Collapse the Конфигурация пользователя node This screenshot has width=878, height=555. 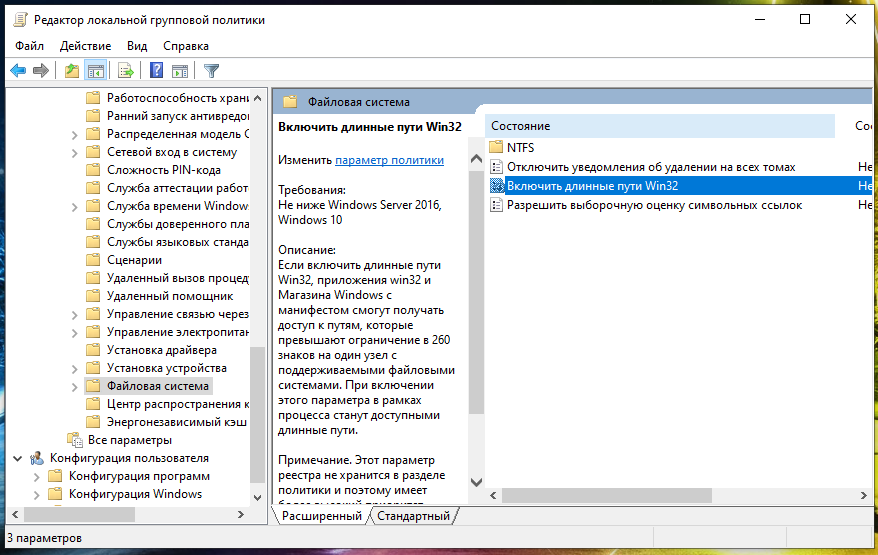(19, 458)
